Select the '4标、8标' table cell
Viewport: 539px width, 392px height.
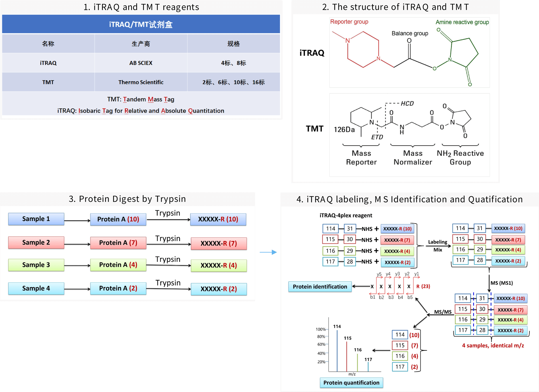(234, 63)
